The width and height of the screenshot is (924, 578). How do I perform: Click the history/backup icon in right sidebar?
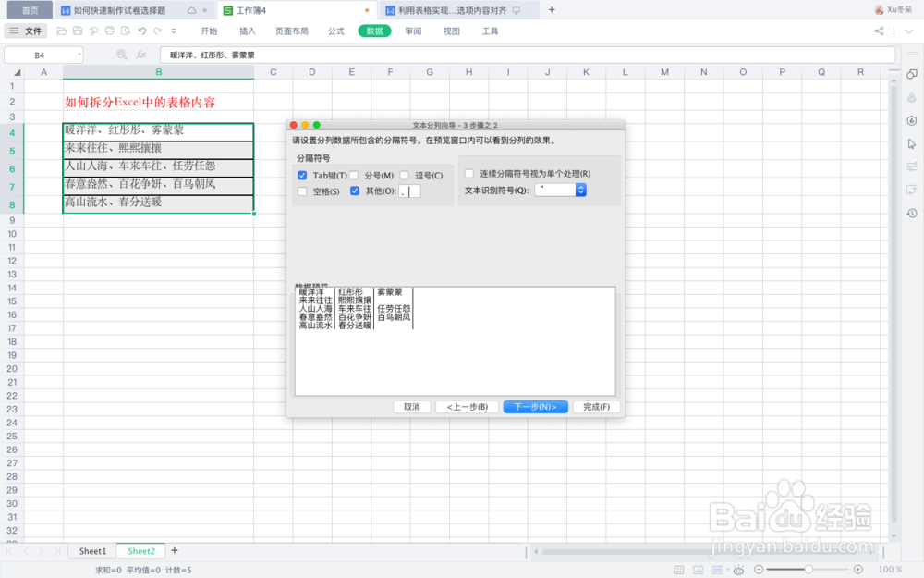click(911, 213)
